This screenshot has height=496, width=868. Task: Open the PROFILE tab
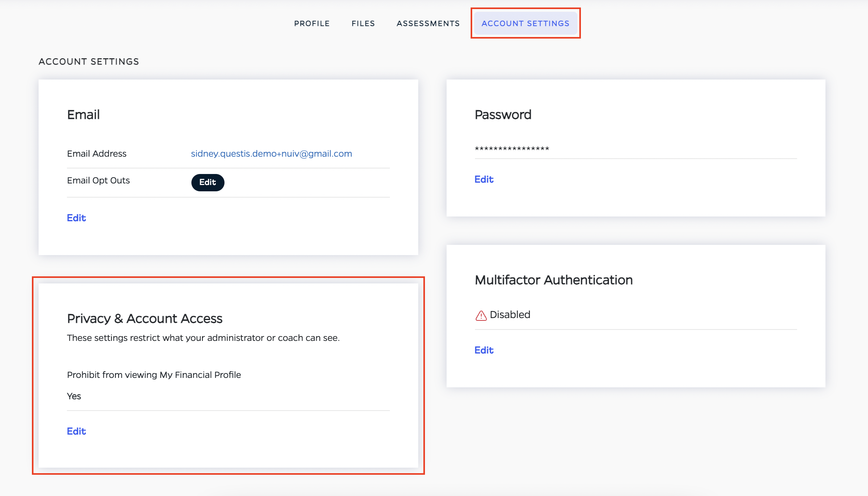(312, 24)
